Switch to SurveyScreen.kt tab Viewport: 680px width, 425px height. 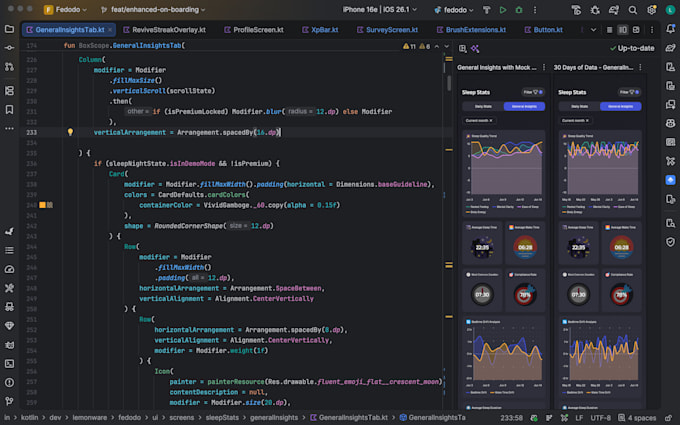pos(387,29)
